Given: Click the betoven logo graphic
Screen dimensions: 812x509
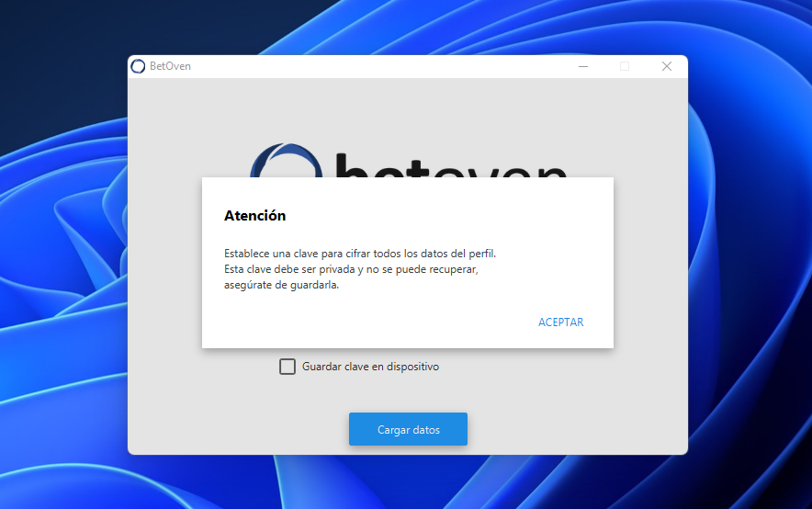Looking at the screenshot, I should 408,160.
